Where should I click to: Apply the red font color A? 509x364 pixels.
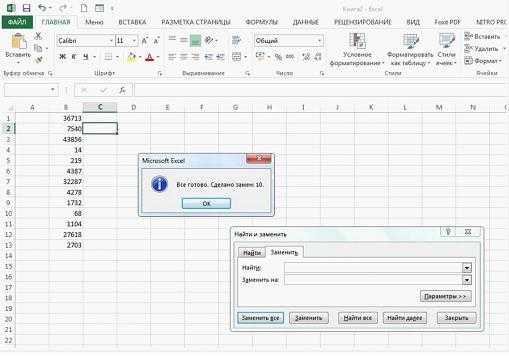tap(150, 57)
